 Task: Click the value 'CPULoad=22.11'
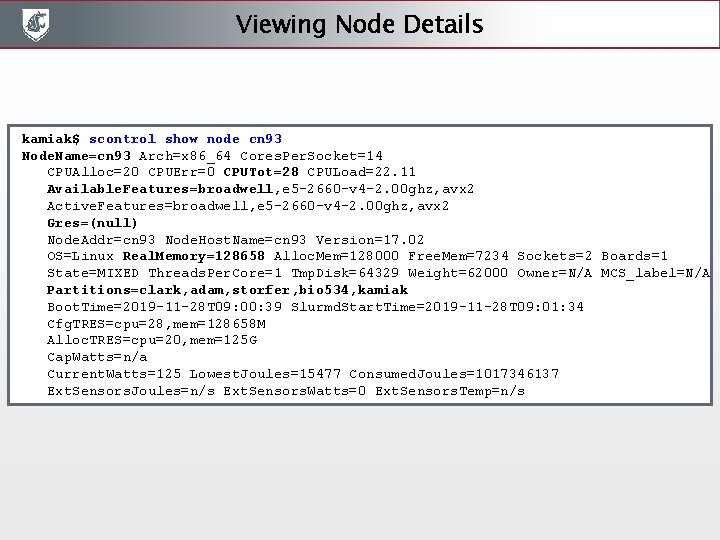click(x=361, y=172)
